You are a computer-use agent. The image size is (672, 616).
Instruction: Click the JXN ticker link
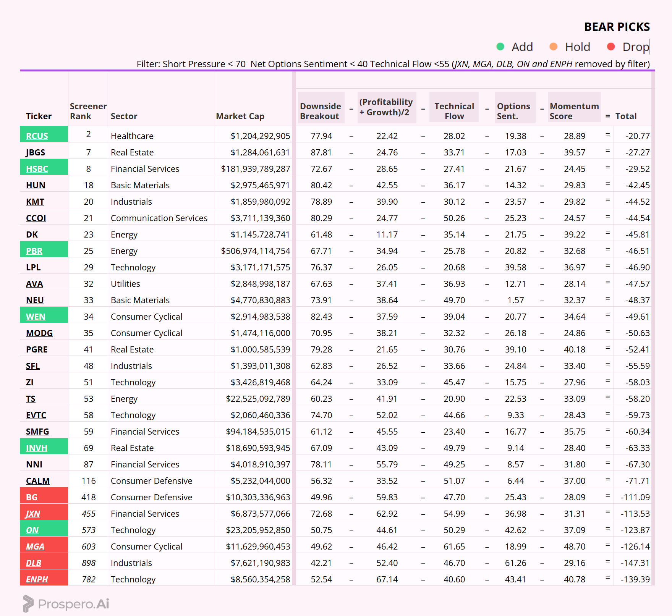point(33,514)
